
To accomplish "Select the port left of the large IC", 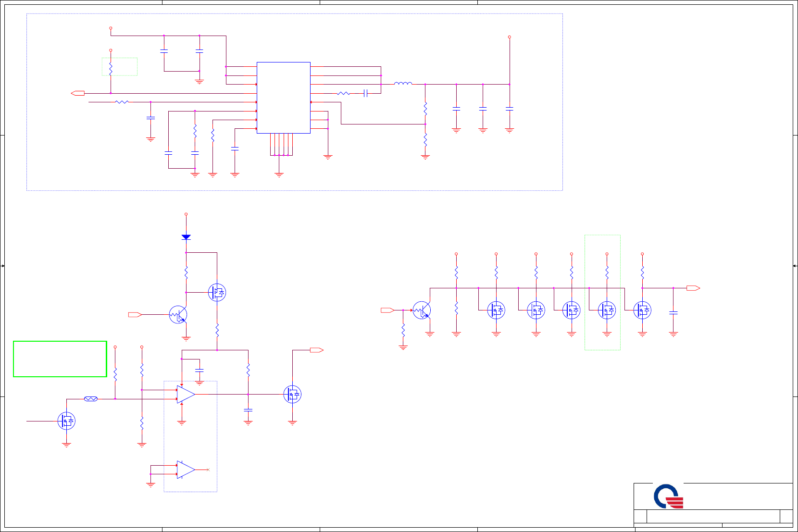I will [x=77, y=93].
